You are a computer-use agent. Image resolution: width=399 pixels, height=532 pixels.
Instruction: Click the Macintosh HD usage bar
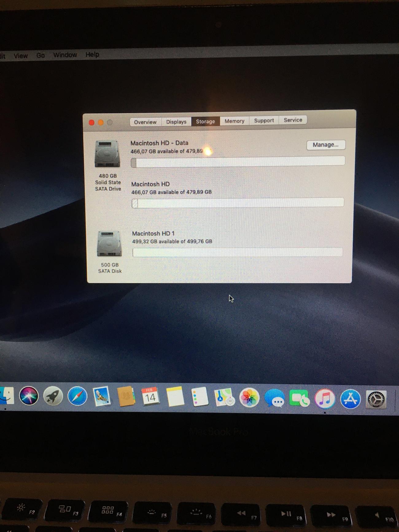(238, 203)
